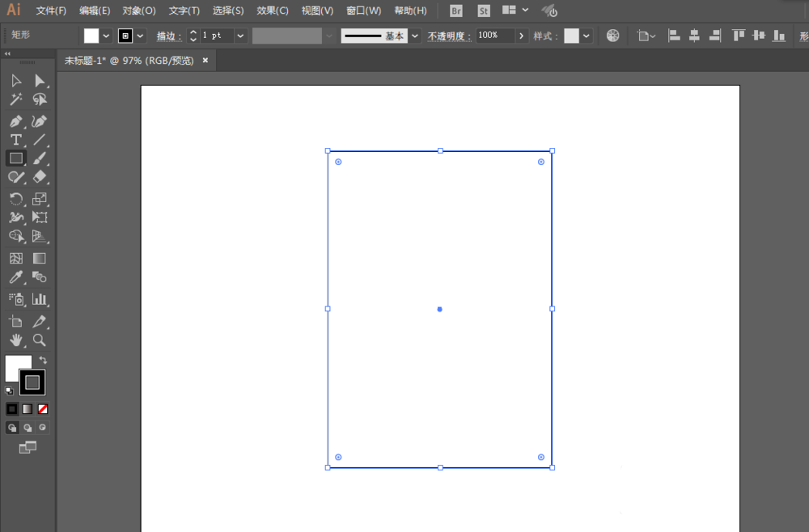809x532 pixels.
Task: Close the 未标题-1 document tab
Action: (x=205, y=61)
